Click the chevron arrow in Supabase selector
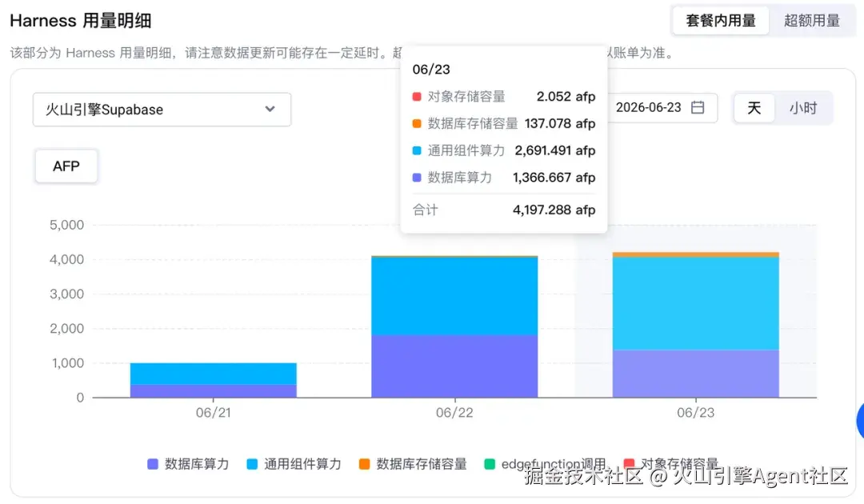Screen dimensions: 864x504 click(x=270, y=109)
